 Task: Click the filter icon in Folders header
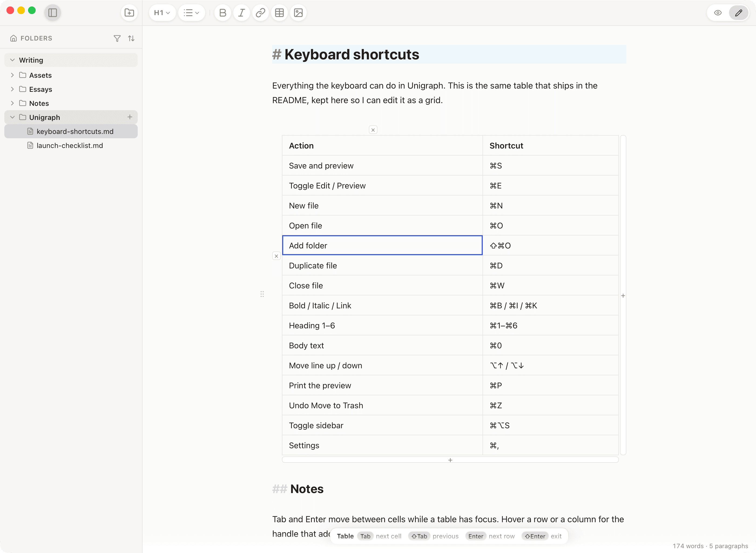(117, 39)
